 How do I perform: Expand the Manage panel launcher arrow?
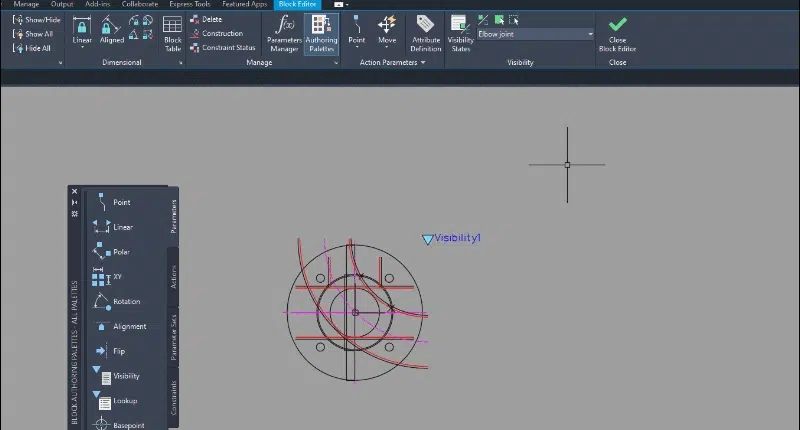click(336, 63)
